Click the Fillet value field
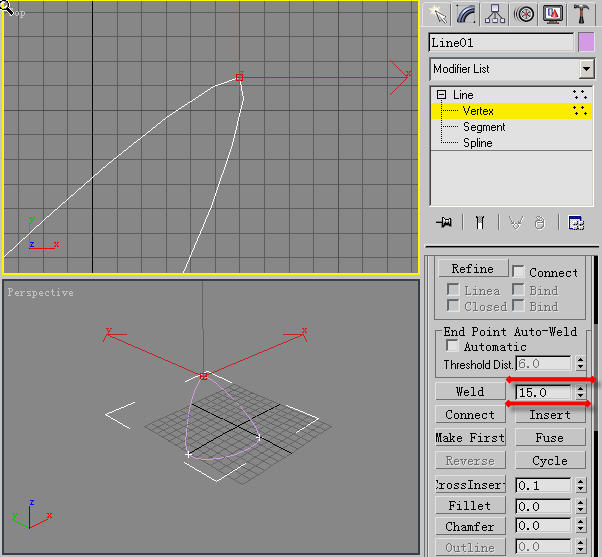The height and width of the screenshot is (557, 602). point(543,506)
